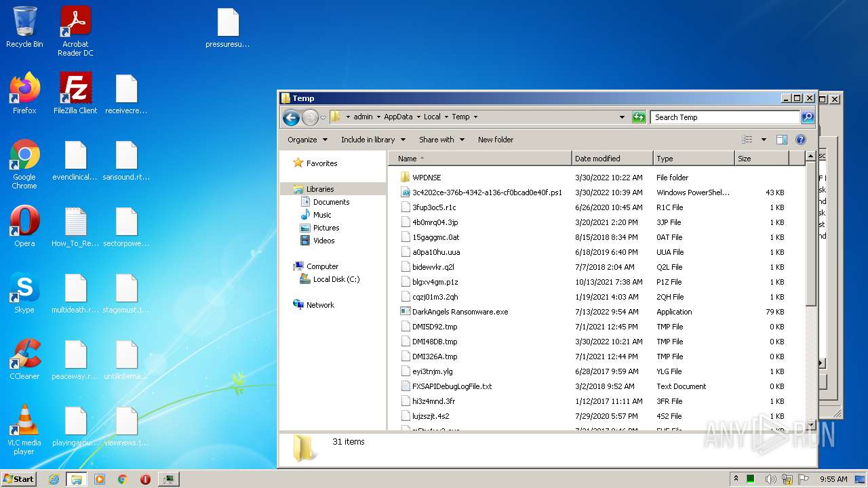This screenshot has width=868, height=488.
Task: Click Windows Explorer taskbar button
Action: pos(77,479)
